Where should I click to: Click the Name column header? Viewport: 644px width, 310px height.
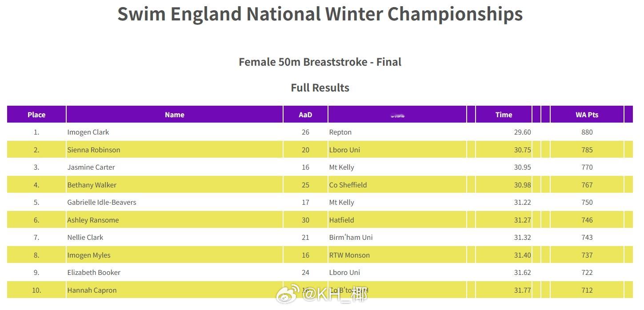pyautogui.click(x=174, y=115)
